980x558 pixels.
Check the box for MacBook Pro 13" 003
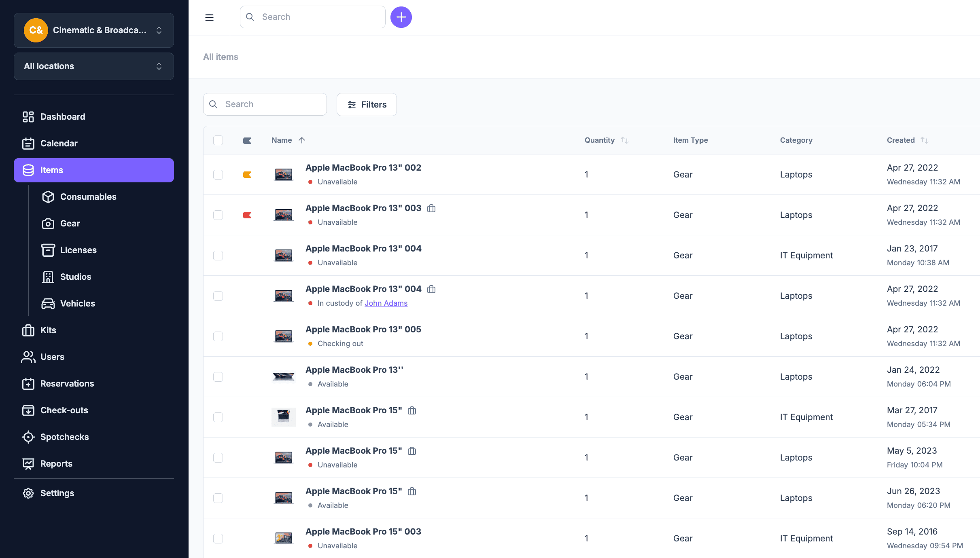pos(218,215)
